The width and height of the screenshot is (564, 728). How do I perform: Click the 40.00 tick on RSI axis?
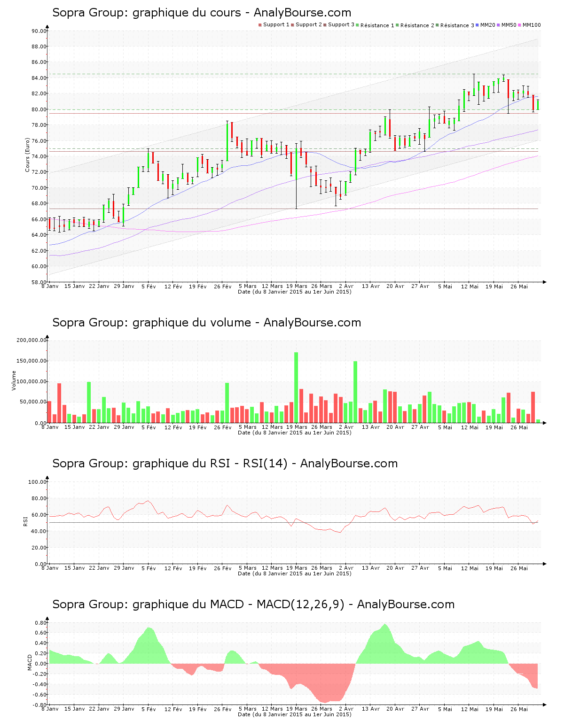pyautogui.click(x=39, y=531)
